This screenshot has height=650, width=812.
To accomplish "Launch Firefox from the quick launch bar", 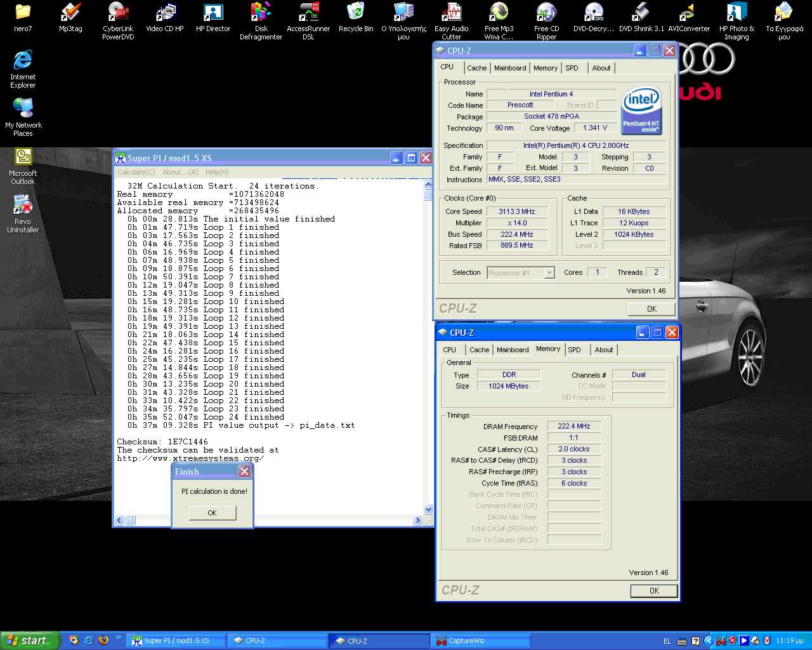I will pyautogui.click(x=103, y=640).
